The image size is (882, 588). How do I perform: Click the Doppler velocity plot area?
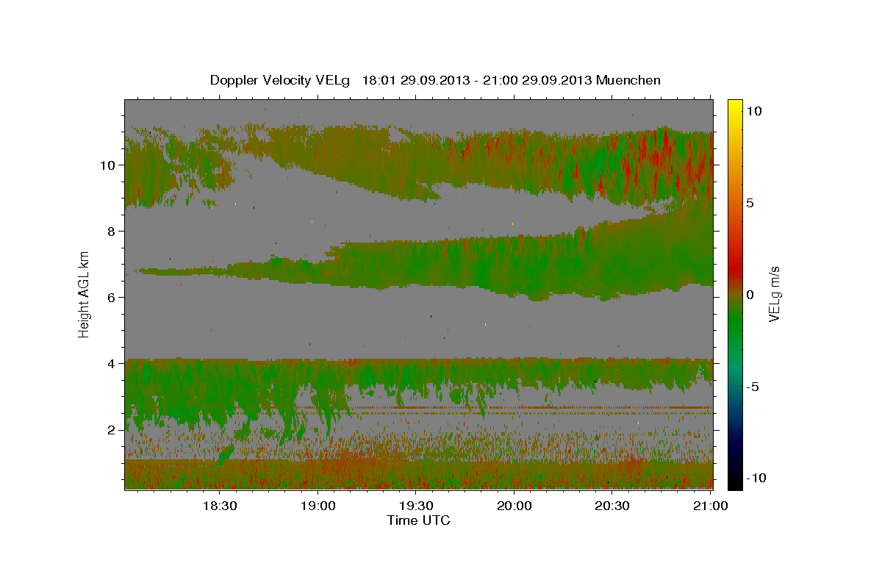418,294
